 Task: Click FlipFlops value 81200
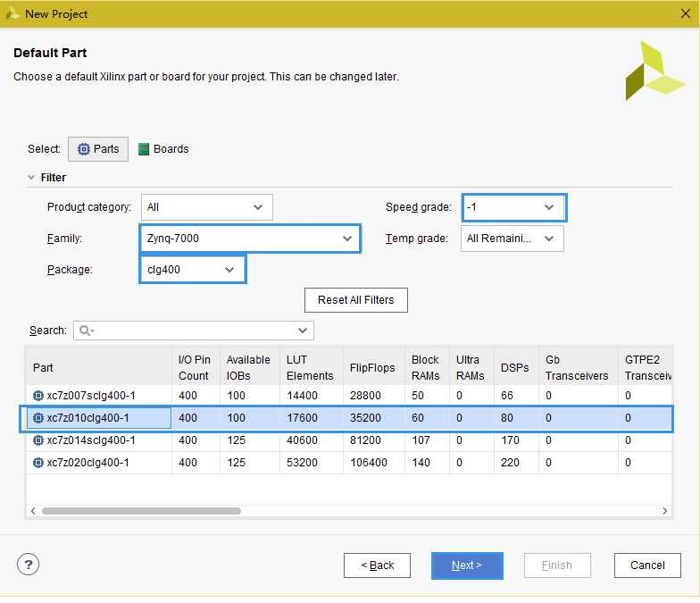366,440
